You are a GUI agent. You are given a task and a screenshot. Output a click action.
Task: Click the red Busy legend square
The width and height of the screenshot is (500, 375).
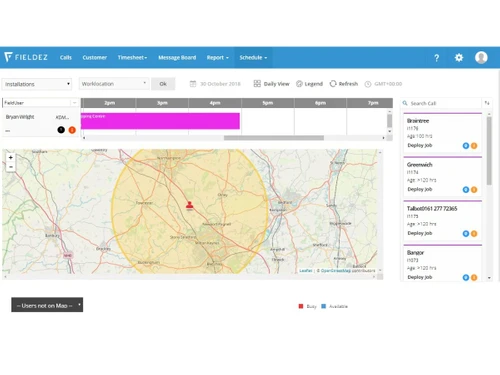(x=301, y=306)
